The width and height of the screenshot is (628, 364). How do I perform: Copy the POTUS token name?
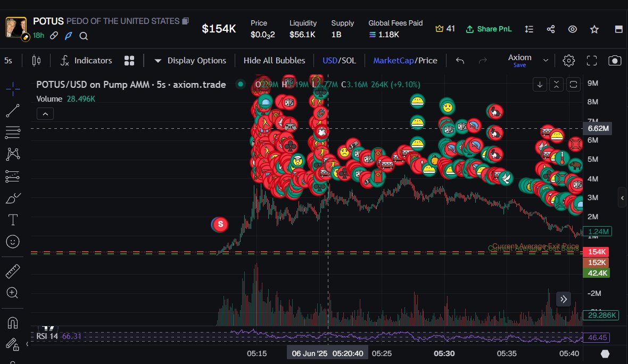(185, 21)
